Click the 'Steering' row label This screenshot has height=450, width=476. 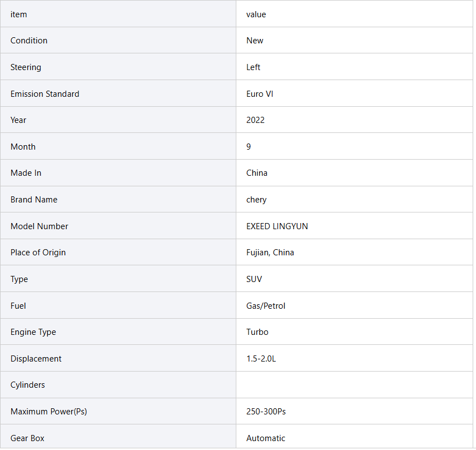tap(26, 67)
